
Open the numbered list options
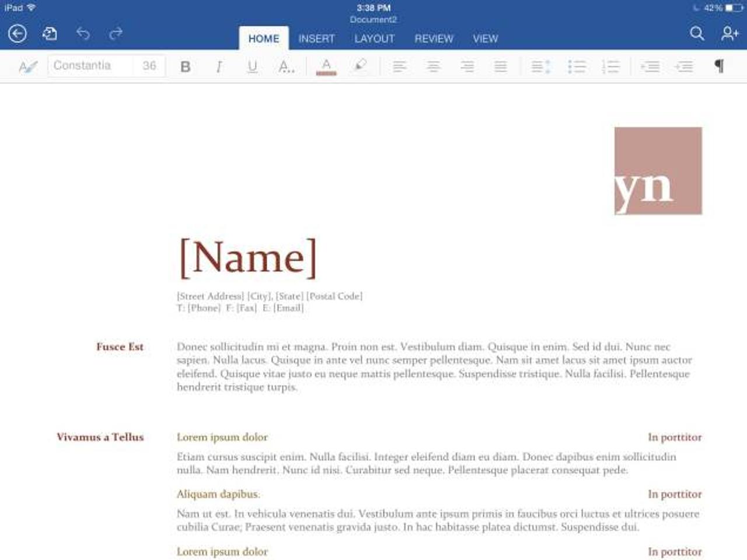point(610,66)
